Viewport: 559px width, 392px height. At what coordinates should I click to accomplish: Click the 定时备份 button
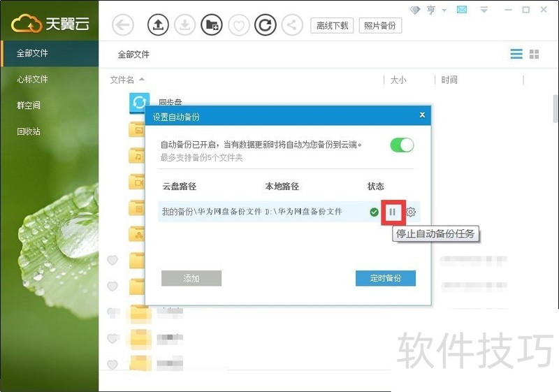pos(385,278)
